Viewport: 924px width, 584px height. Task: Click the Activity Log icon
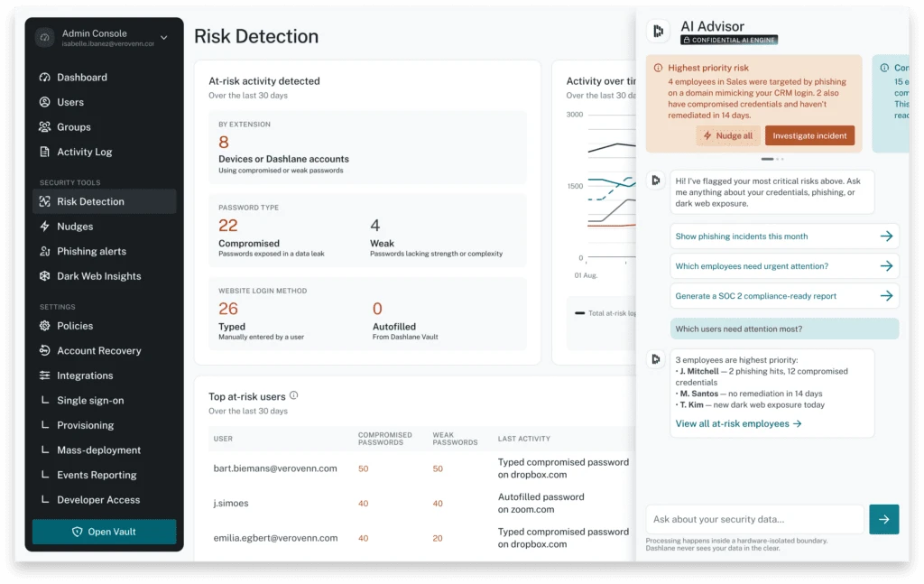45,152
